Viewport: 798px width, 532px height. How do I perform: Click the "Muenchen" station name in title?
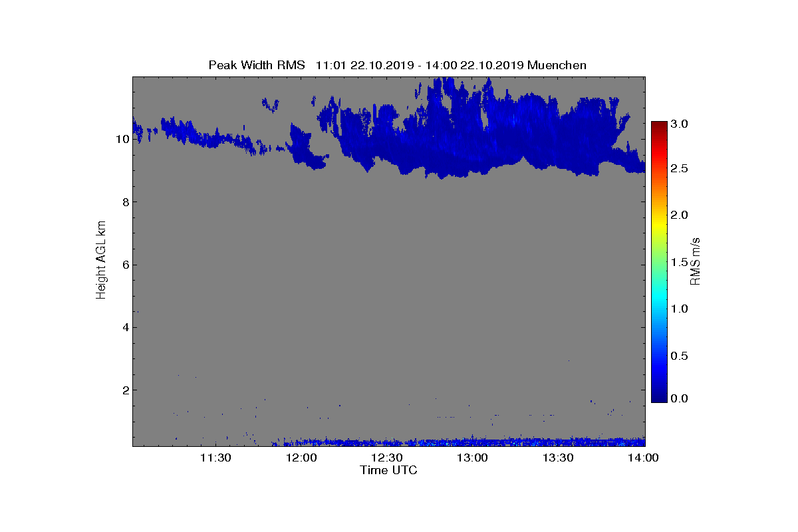(x=557, y=65)
